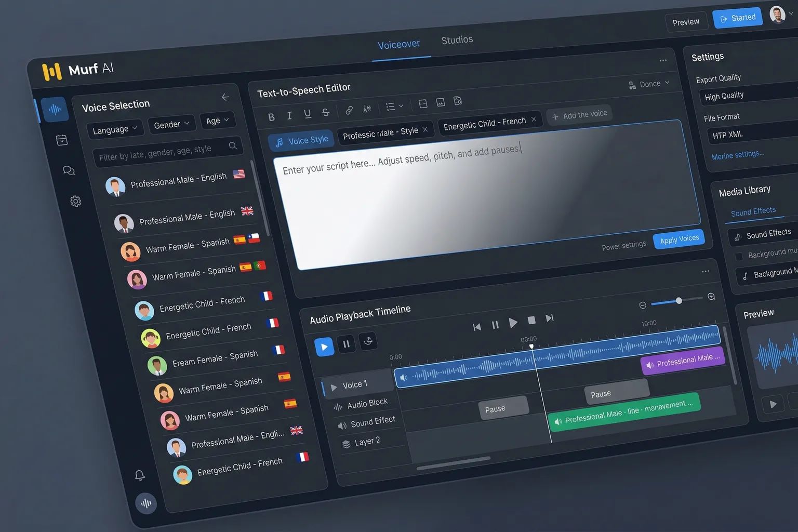Viewport: 798px width, 532px height.
Task: Open the Gender filter dropdown
Action: [172, 124]
